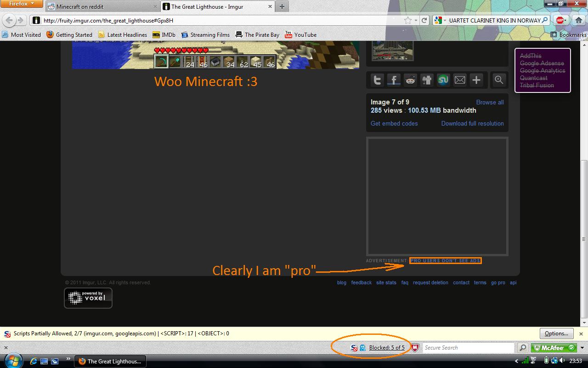Share image by the email envelope icon
Image resolution: width=588 pixels, height=368 pixels.
[460, 80]
